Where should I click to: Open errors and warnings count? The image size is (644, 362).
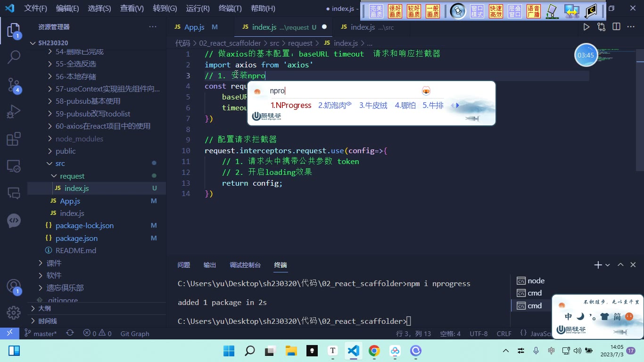click(97, 333)
